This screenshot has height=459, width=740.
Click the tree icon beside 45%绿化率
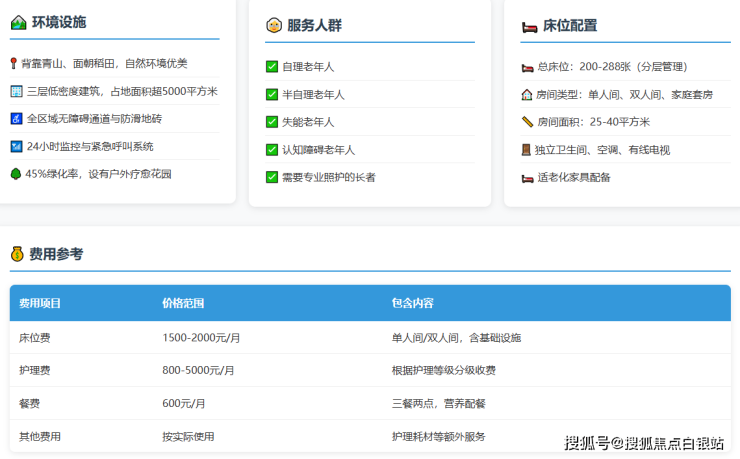[x=15, y=173]
